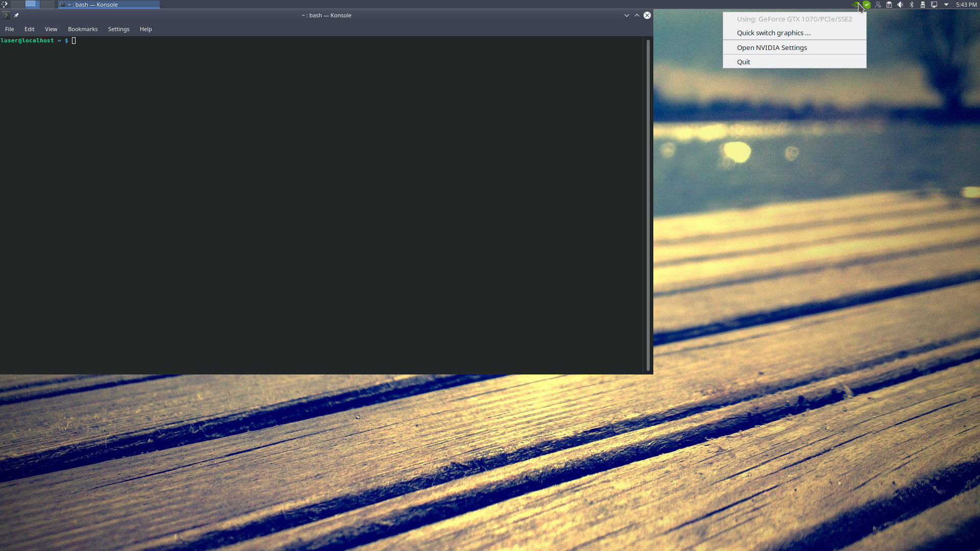Viewport: 980px width, 551px height.
Task: Open the Bookmarks menu in Konsole
Action: [x=83, y=29]
